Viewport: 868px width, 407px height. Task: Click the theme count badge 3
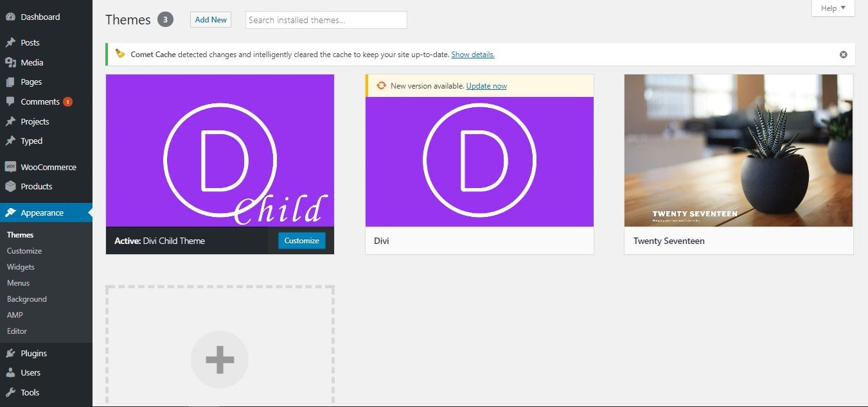click(165, 20)
